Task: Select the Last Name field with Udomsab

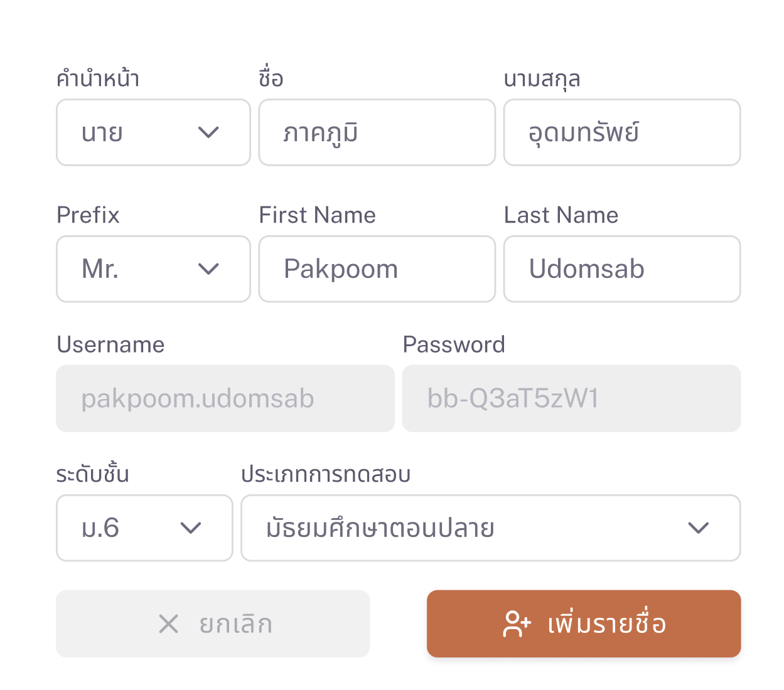Action: coord(622,269)
